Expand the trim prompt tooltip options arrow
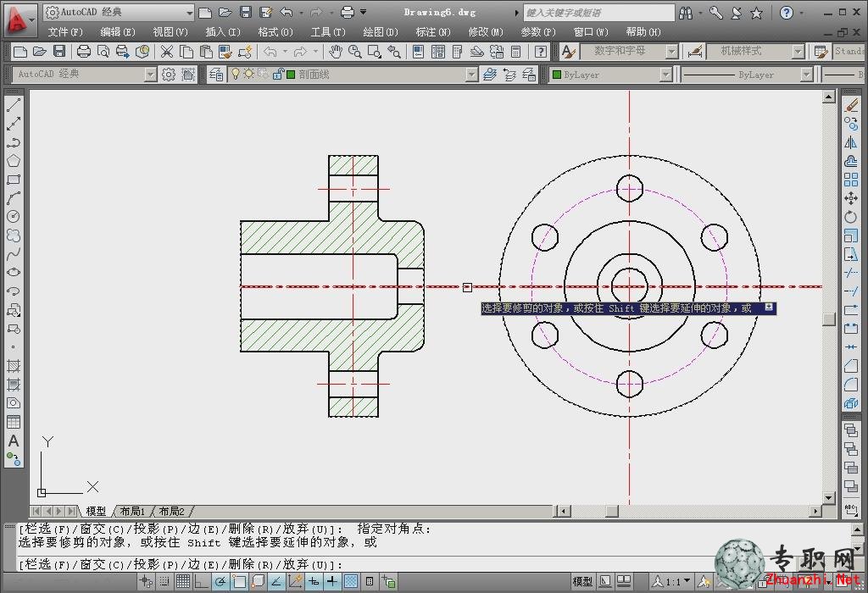 click(x=769, y=307)
